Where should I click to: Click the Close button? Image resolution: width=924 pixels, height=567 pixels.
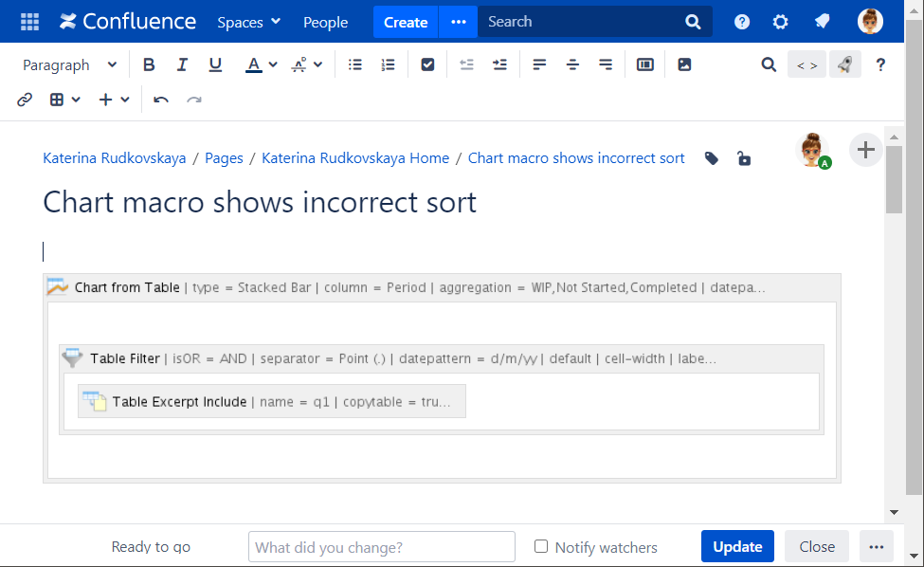tap(817, 546)
